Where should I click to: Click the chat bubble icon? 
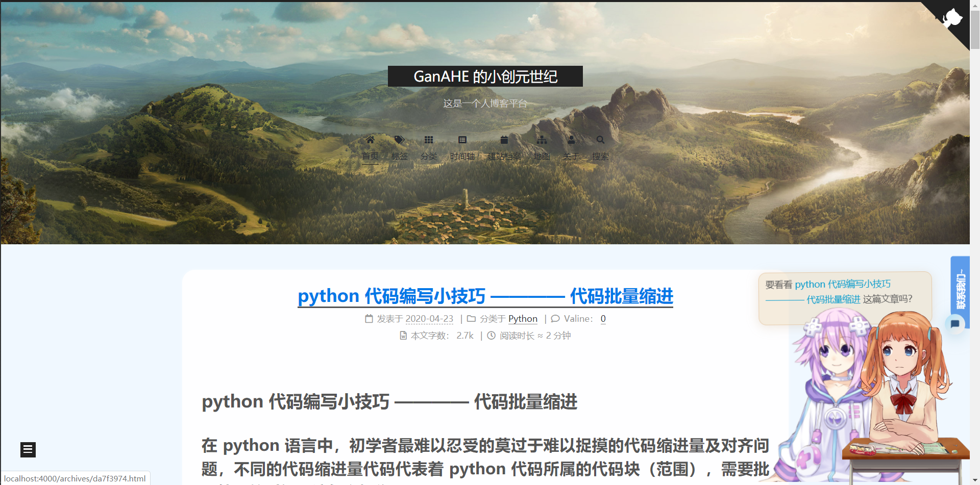[955, 324]
